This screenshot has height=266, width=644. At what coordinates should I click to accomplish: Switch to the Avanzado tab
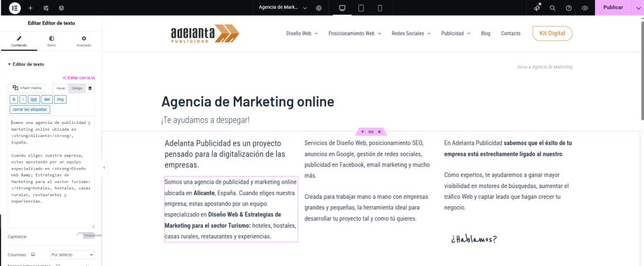[x=84, y=42]
